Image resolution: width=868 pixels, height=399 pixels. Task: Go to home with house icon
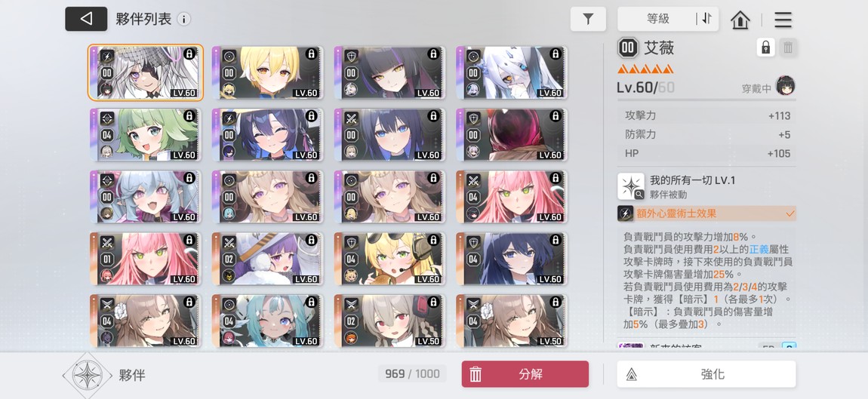[x=740, y=20]
